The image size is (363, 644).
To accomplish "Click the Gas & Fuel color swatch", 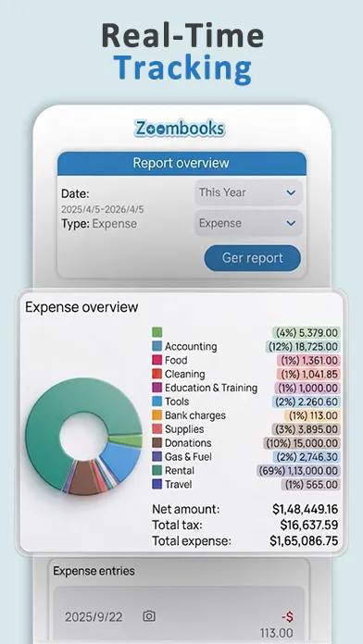I will 157,456.
